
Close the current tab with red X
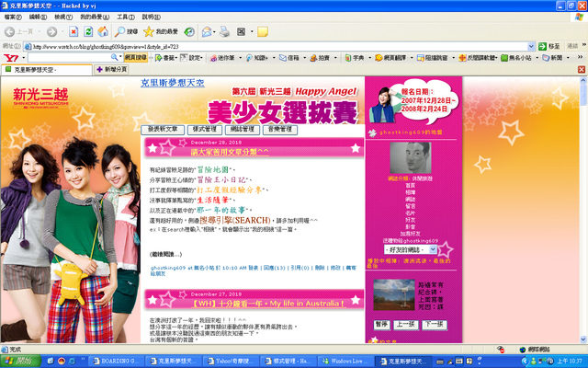pos(582,70)
